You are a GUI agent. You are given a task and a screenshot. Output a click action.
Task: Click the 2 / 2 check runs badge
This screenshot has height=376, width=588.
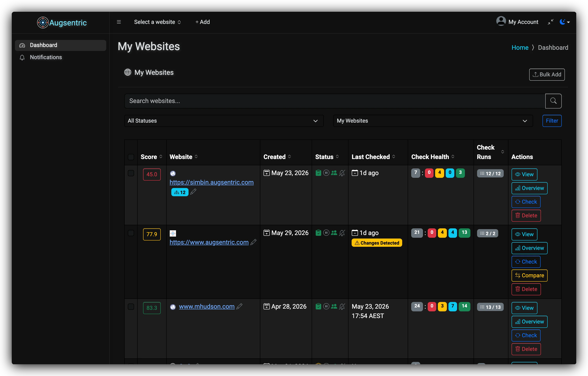(487, 233)
